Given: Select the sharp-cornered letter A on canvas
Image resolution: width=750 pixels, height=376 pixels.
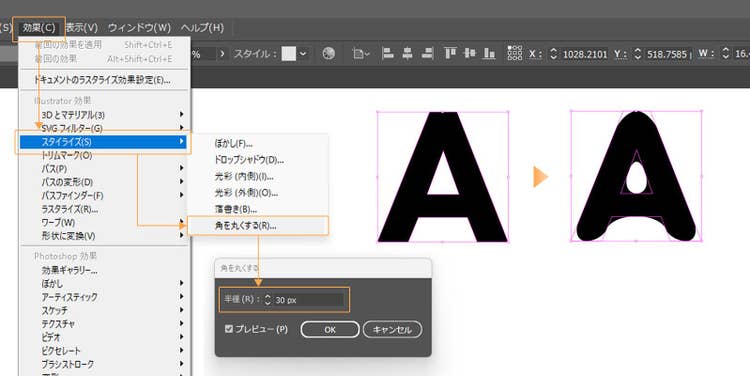Looking at the screenshot, I should pos(443,177).
